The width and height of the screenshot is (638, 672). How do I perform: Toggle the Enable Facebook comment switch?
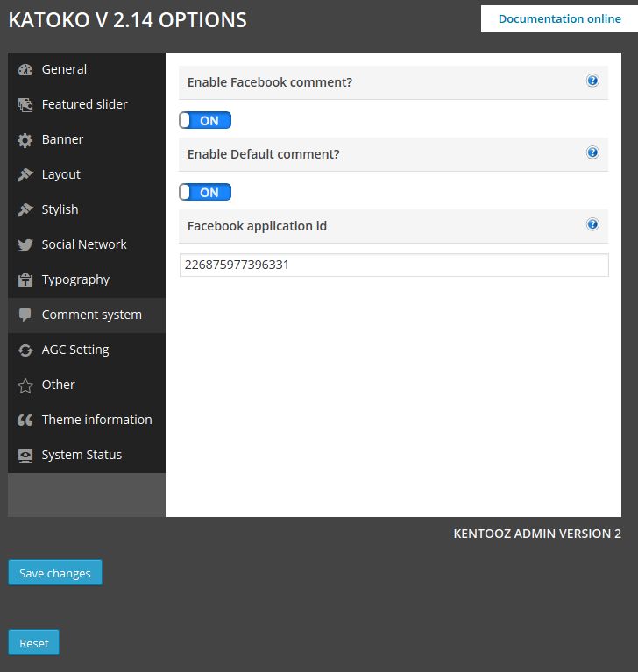205,120
